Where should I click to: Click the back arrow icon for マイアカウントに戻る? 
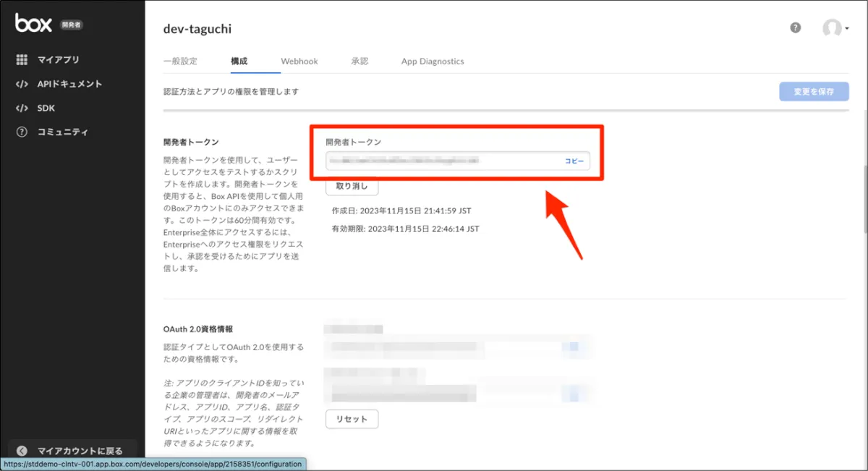pyautogui.click(x=22, y=451)
